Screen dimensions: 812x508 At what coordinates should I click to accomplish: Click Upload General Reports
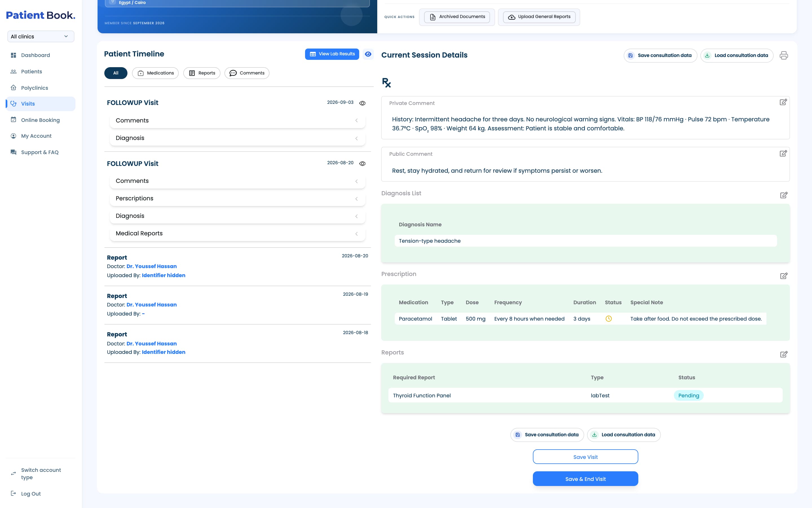pos(539,17)
